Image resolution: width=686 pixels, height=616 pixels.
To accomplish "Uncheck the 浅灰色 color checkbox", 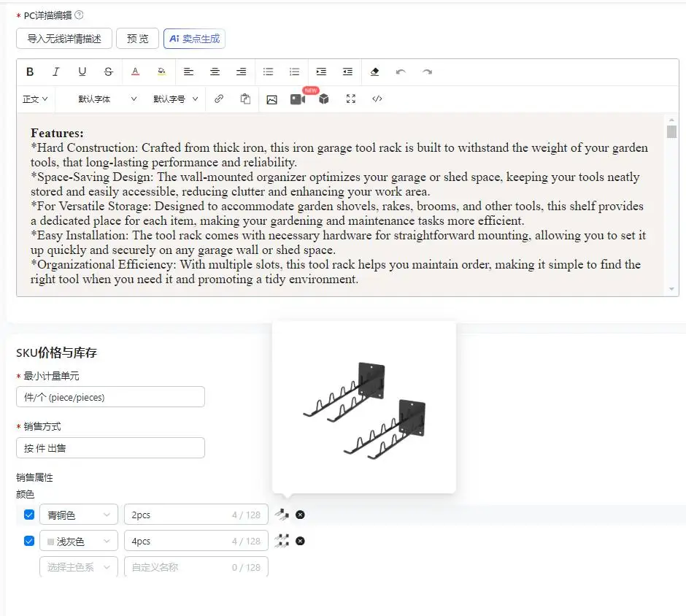I will click(x=29, y=541).
